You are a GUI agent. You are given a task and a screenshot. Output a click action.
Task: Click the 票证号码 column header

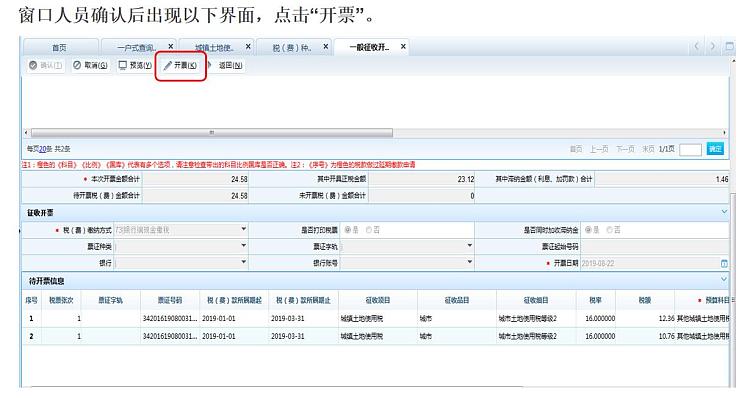click(x=170, y=300)
